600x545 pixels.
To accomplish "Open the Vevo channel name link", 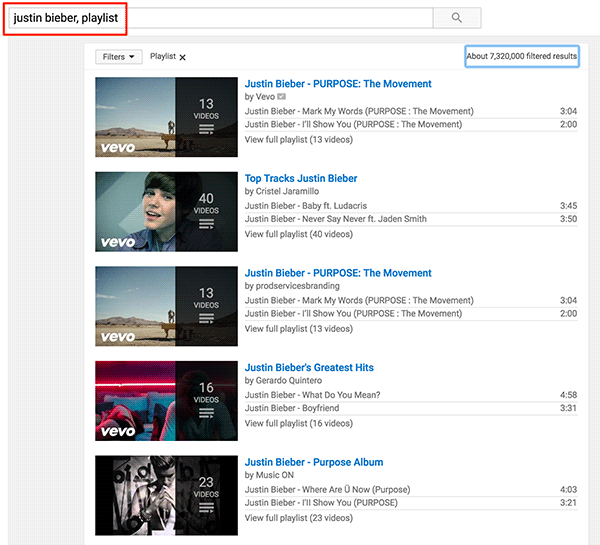I will [x=265, y=97].
